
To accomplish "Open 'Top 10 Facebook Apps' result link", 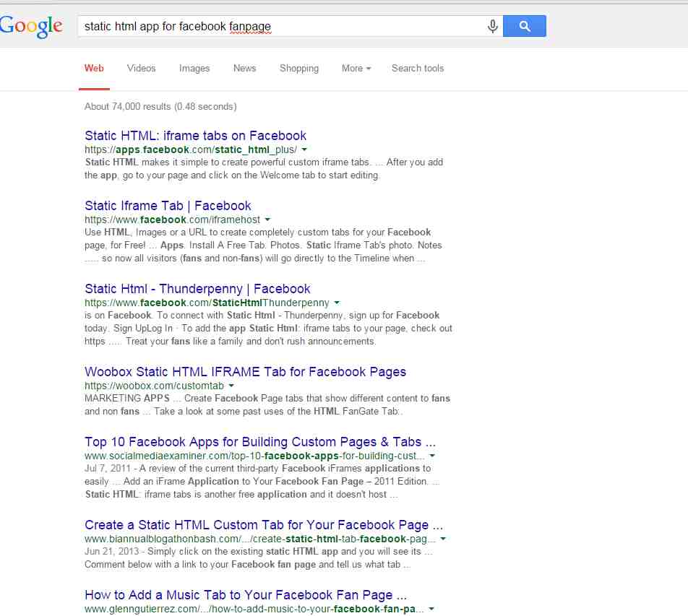I will click(259, 442).
